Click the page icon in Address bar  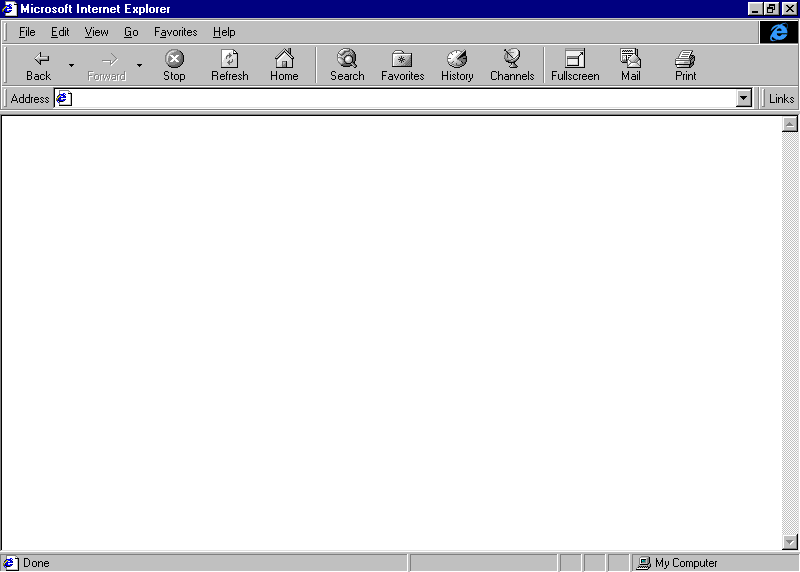pyautogui.click(x=64, y=98)
